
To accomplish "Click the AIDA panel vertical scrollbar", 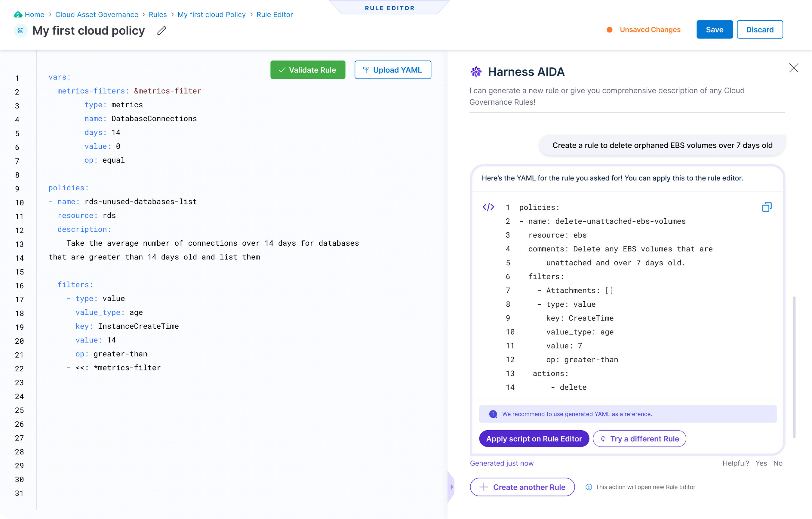I will tap(794, 367).
